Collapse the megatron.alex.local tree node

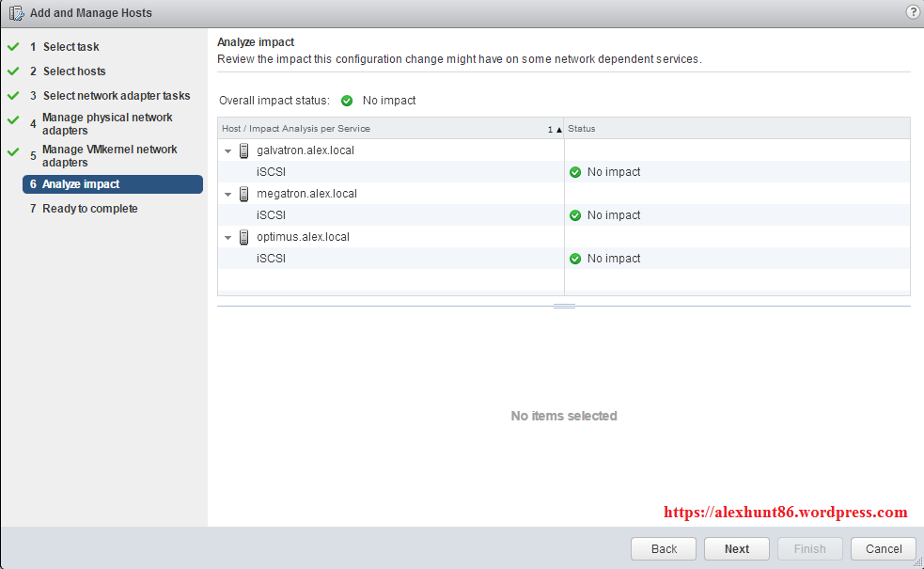(227, 194)
